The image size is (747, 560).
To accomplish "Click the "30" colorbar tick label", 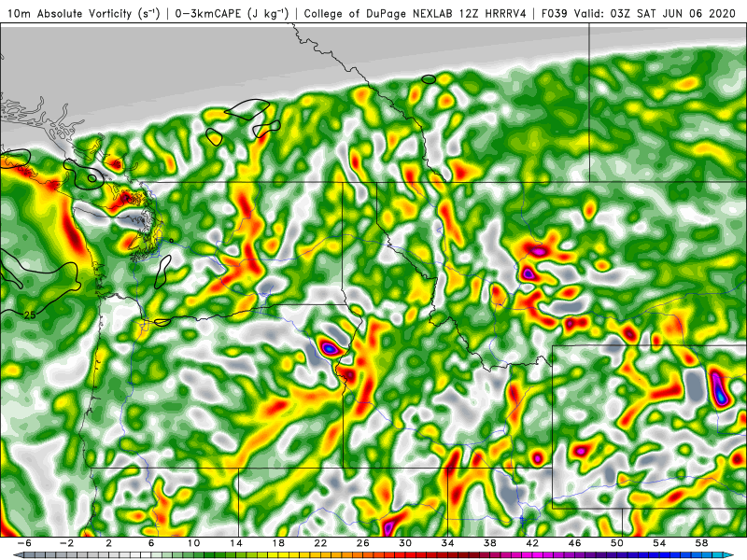I will (405, 543).
